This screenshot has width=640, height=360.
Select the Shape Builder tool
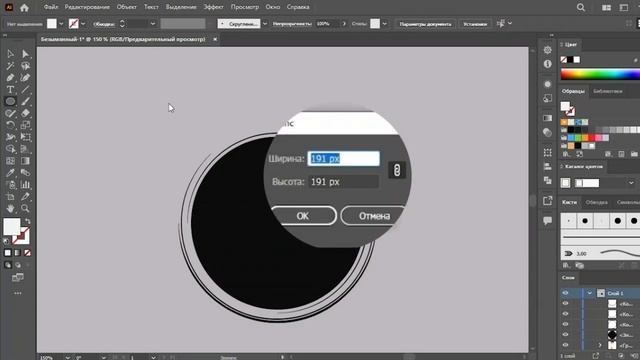[x=10, y=149]
